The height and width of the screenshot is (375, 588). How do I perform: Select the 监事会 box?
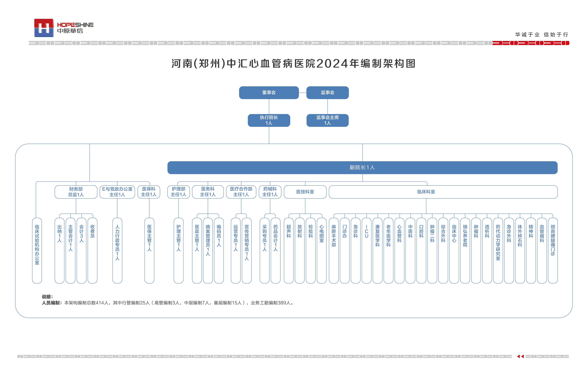coord(327,93)
